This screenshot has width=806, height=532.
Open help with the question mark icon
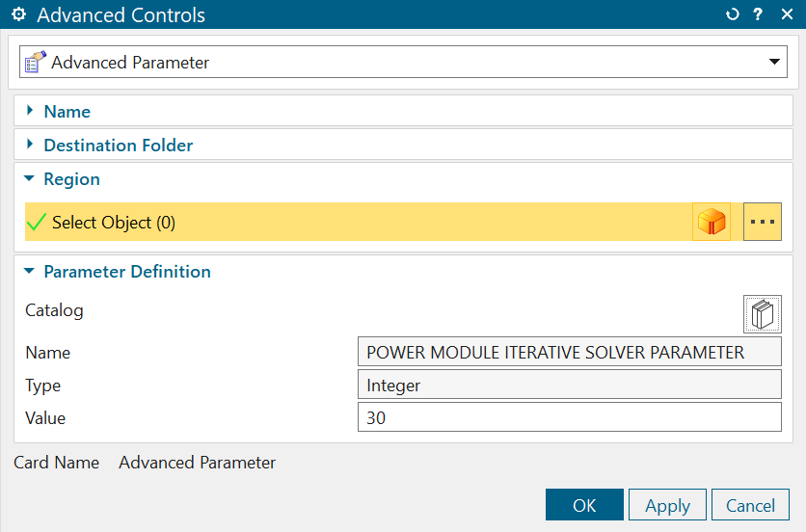coord(758,15)
